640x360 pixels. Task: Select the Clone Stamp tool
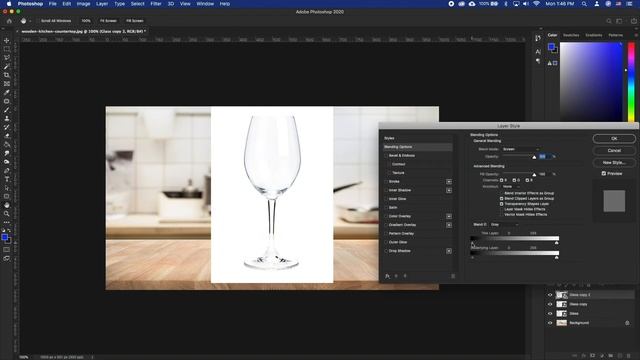click(7, 118)
